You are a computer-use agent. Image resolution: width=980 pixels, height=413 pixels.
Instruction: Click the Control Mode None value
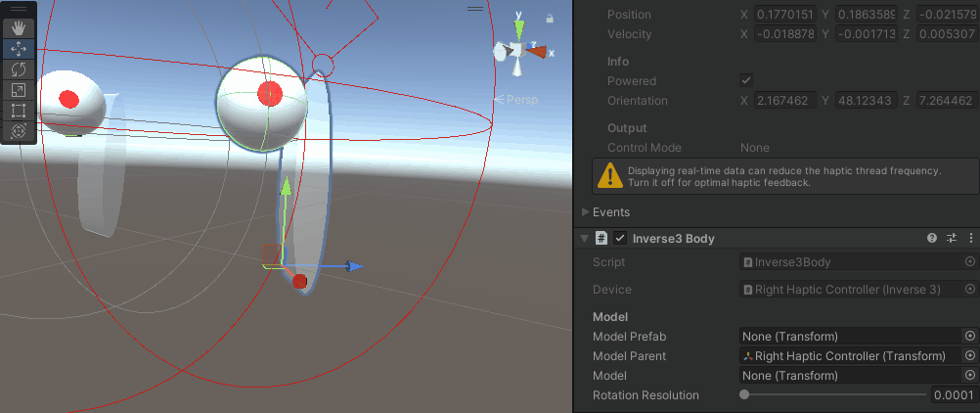754,148
